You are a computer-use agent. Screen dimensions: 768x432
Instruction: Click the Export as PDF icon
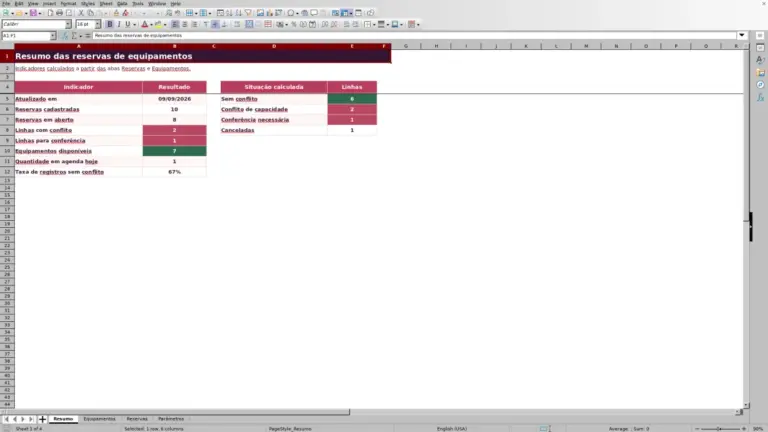pos(50,13)
